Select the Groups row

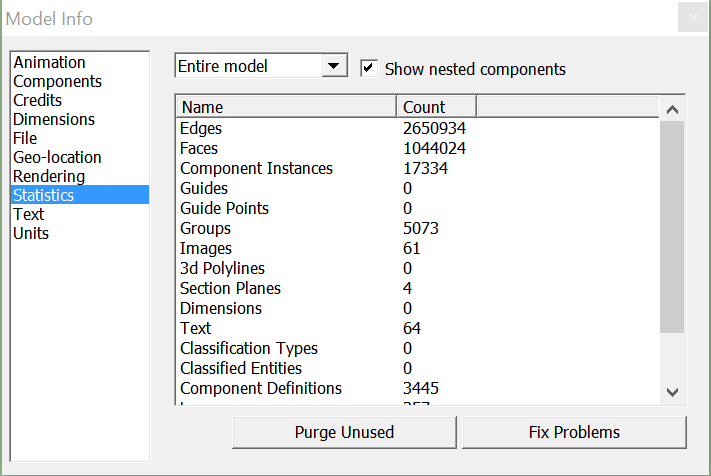[417, 228]
